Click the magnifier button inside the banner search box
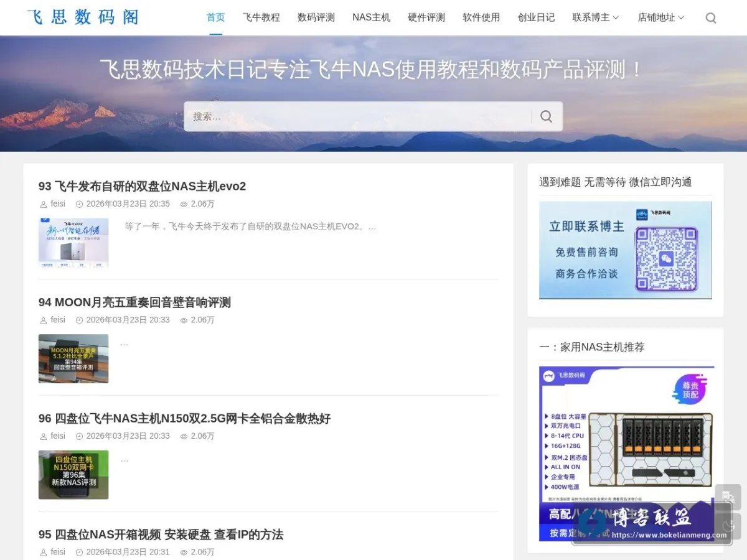747x560 pixels. click(x=546, y=116)
